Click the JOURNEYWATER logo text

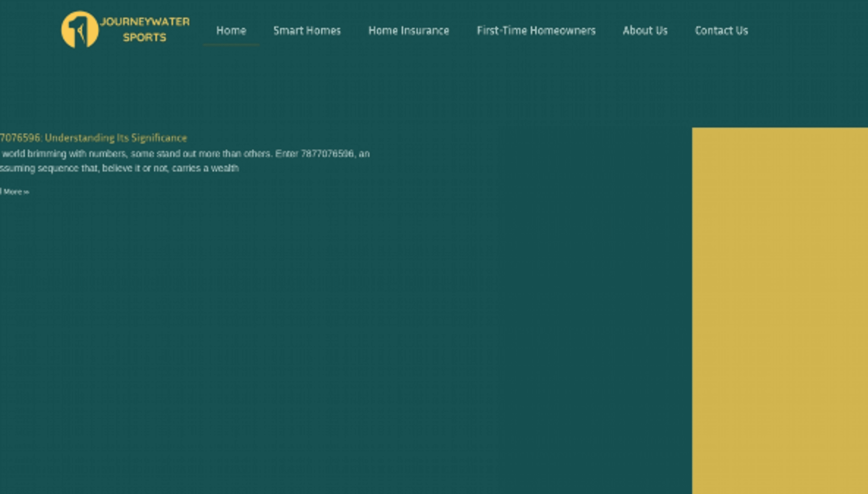click(145, 22)
